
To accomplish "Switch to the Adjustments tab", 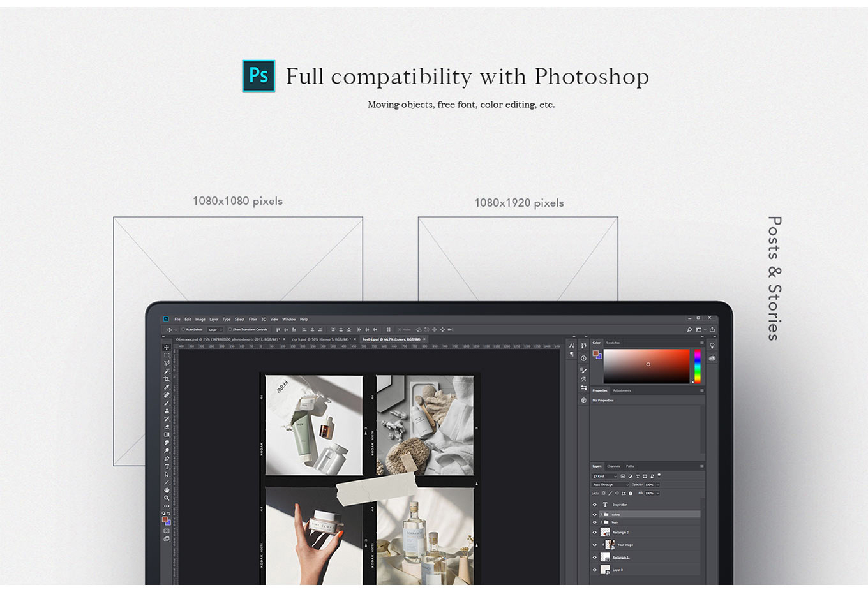I will pyautogui.click(x=622, y=390).
